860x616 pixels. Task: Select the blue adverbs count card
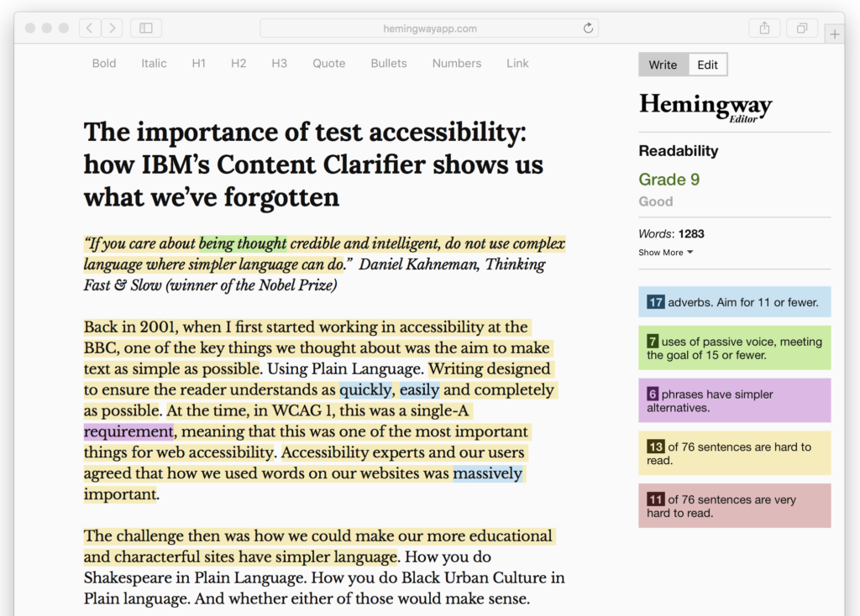tap(734, 302)
